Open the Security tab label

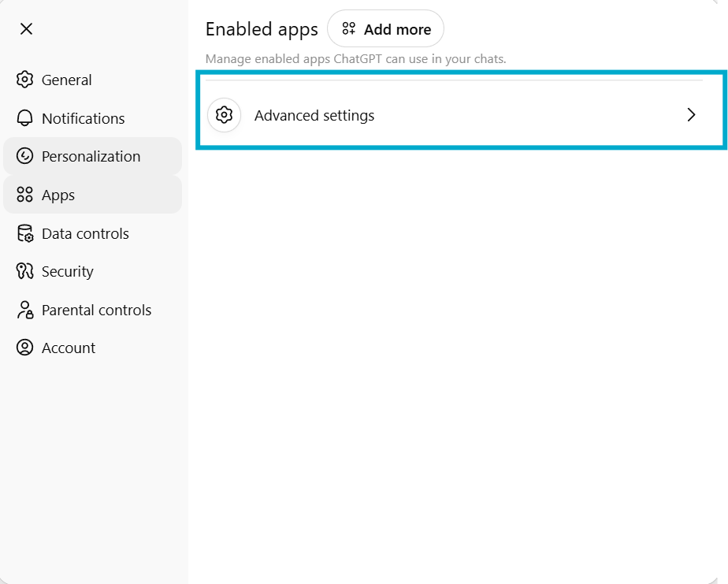68,271
